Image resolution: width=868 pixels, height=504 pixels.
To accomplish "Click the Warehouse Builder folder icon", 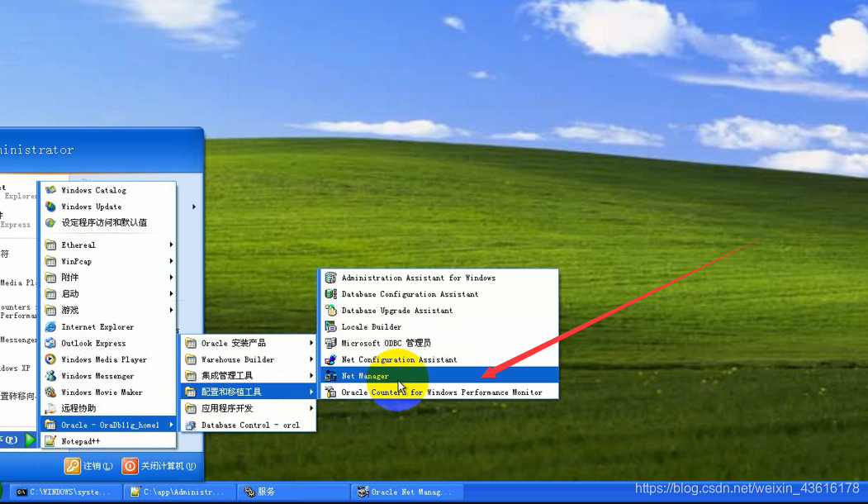I will (x=191, y=359).
